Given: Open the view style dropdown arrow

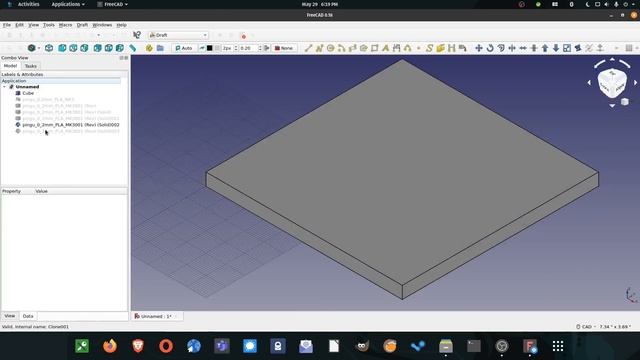Looking at the screenshot, I should click(x=39, y=48).
